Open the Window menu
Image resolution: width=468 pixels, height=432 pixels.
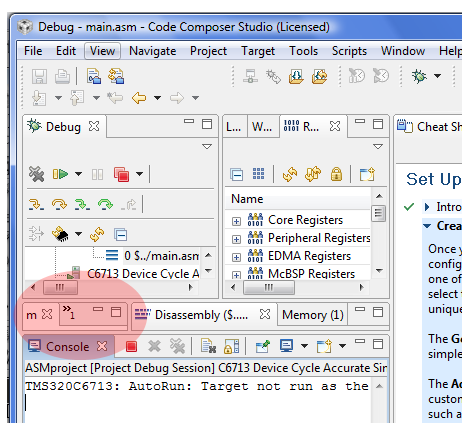403,51
